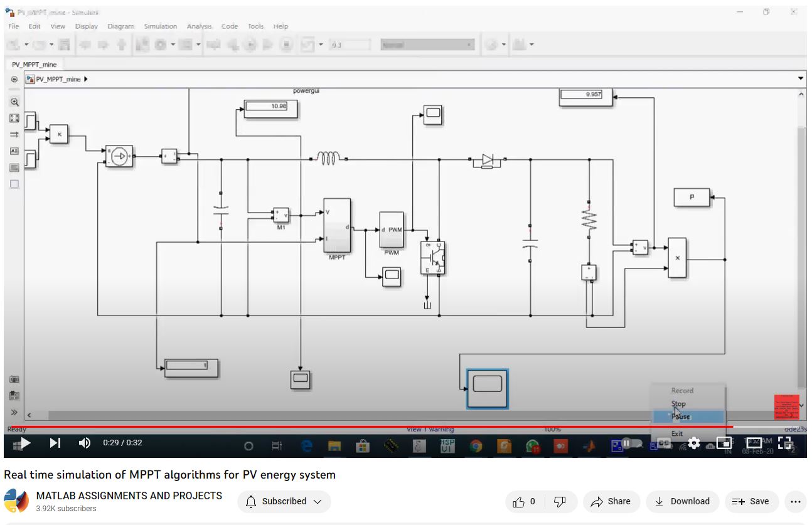Click the Simulink zoom-in magnifier icon
The height and width of the screenshot is (525, 812).
tap(14, 102)
